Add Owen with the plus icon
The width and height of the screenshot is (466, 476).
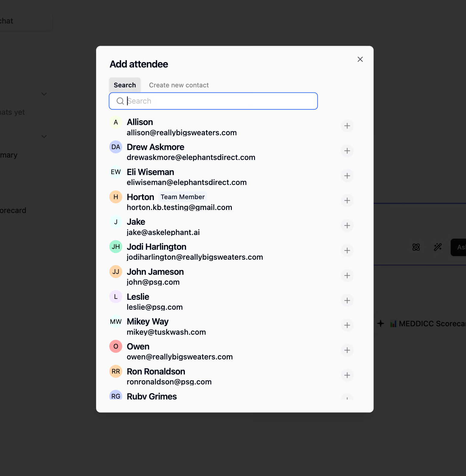[x=347, y=350]
